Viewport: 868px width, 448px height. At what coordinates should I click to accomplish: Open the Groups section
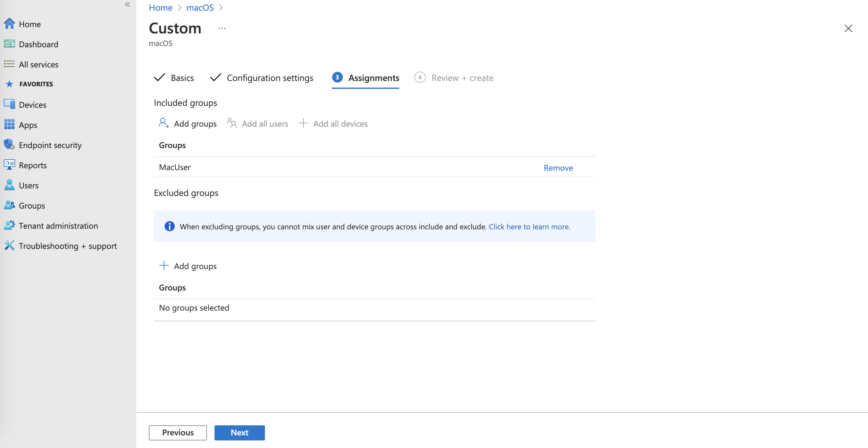(x=32, y=205)
